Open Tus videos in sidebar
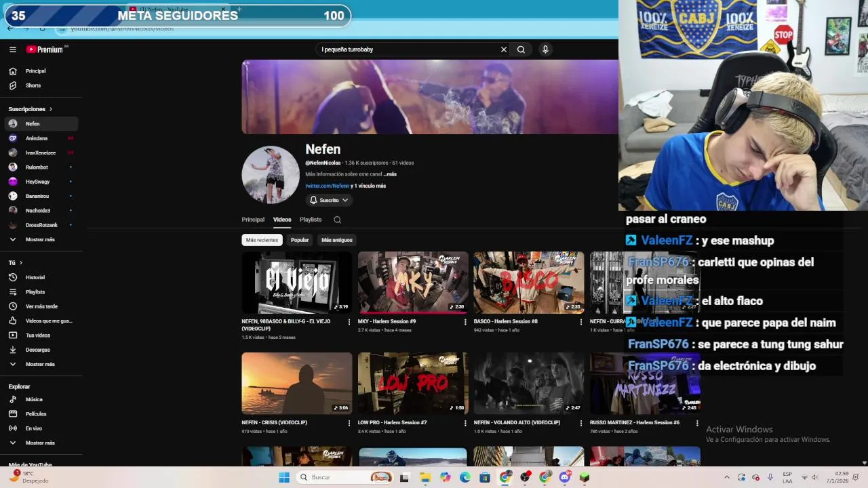Screen dimensions: 868x488 [41, 335]
